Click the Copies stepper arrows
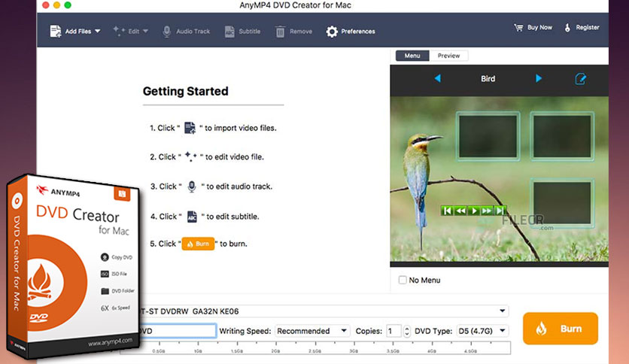This screenshot has width=629, height=364. (407, 331)
